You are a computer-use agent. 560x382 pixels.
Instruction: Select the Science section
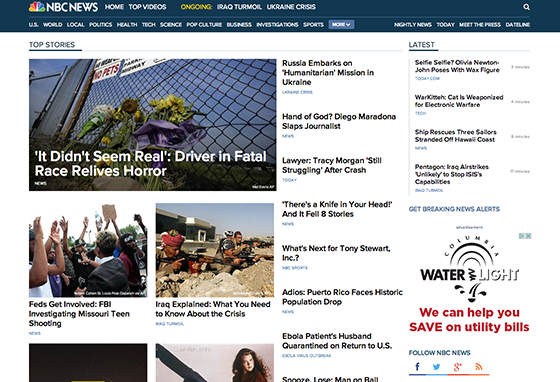[x=171, y=25]
